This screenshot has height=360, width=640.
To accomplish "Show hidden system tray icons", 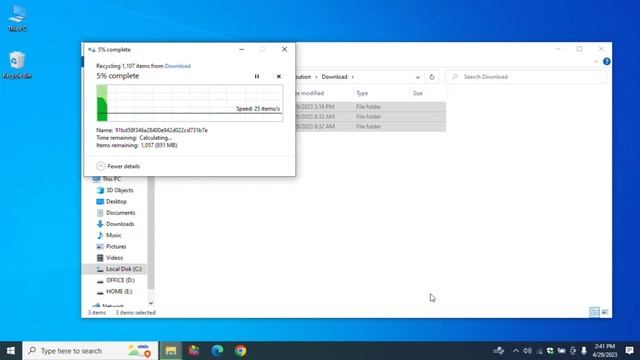I will tap(516, 351).
